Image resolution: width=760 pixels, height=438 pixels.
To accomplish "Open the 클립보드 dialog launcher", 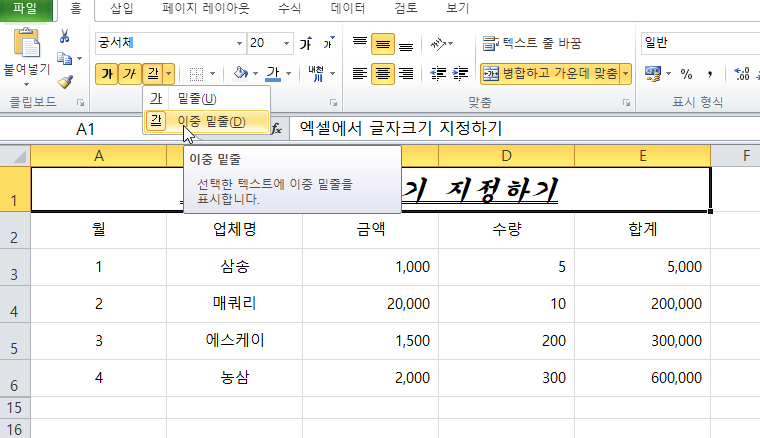I will [80, 103].
